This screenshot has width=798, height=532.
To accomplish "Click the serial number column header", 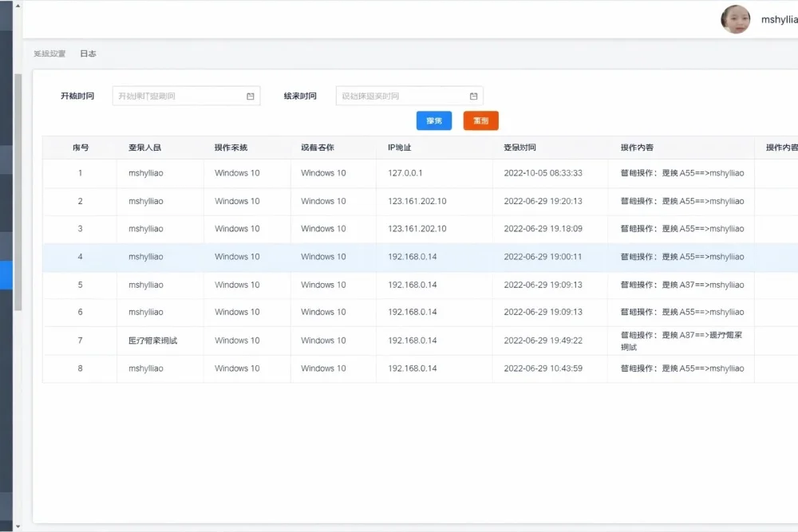I will click(x=80, y=148).
